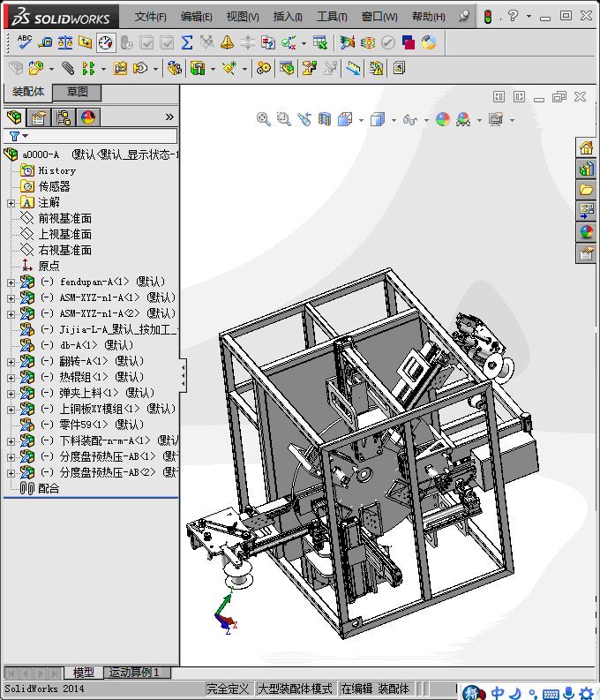Click the Mate paperclip icon
The height and width of the screenshot is (700, 600).
[68, 68]
